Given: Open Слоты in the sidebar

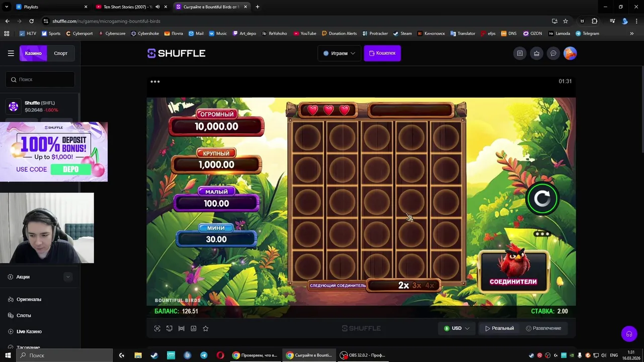Looking at the screenshot, I should [x=24, y=315].
